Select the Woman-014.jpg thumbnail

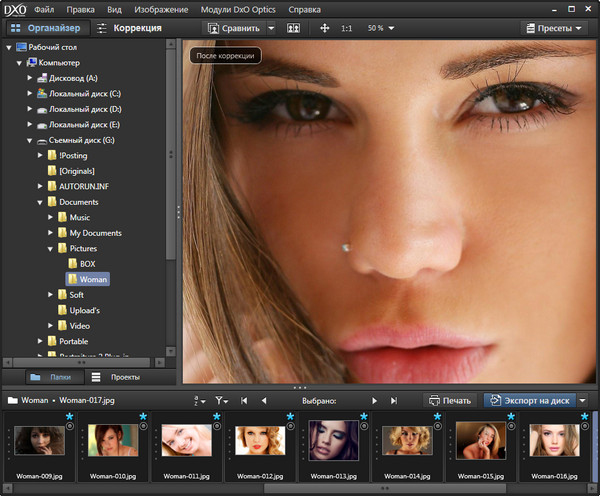(406, 441)
